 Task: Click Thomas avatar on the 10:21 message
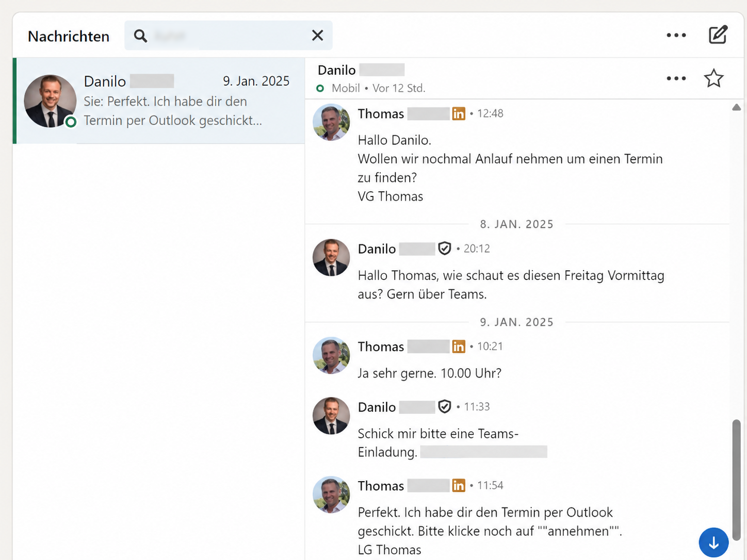click(331, 355)
